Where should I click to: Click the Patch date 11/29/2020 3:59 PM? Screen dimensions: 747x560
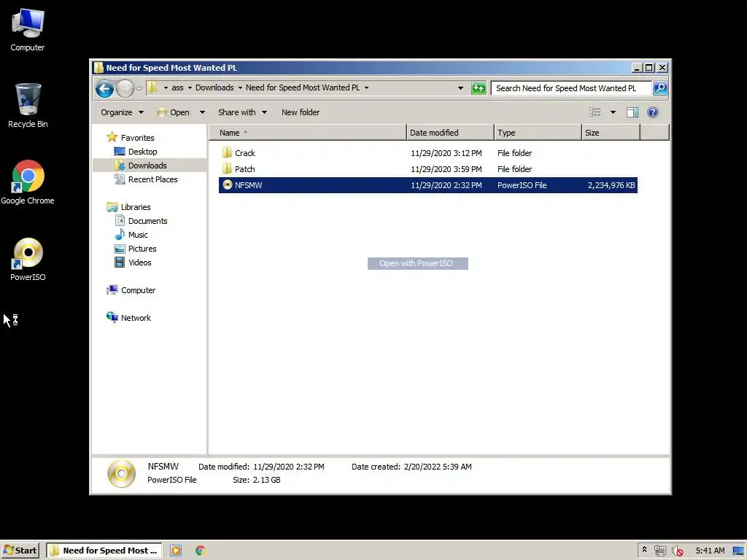446,169
